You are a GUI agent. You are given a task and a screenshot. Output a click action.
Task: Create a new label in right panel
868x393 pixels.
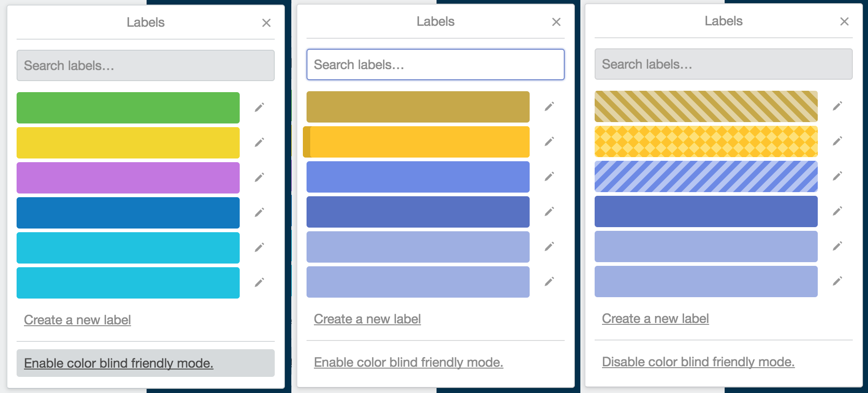point(655,318)
